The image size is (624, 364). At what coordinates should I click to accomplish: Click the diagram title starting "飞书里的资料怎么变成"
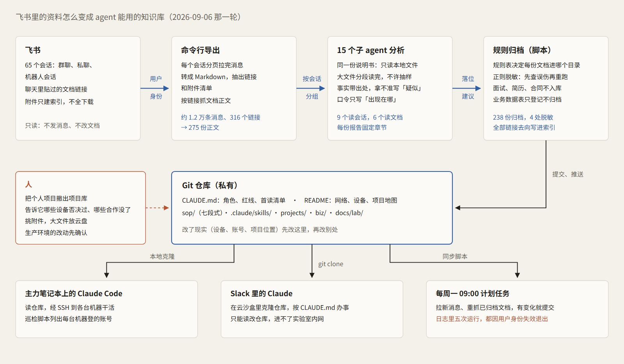[128, 17]
